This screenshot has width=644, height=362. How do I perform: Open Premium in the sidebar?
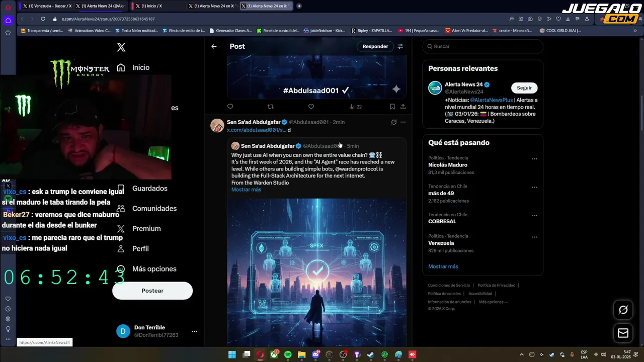[138, 228]
